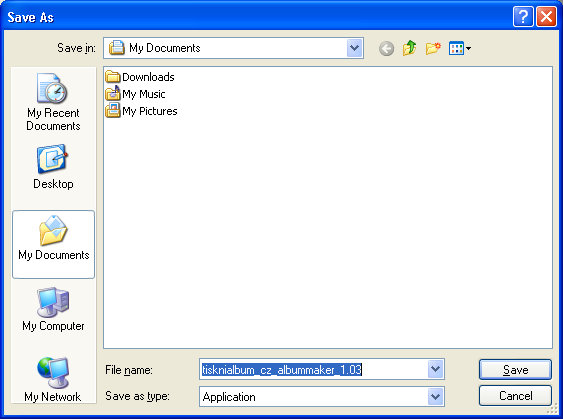Open My Computer from the places bar
This screenshot has height=419, width=563.
53,309
